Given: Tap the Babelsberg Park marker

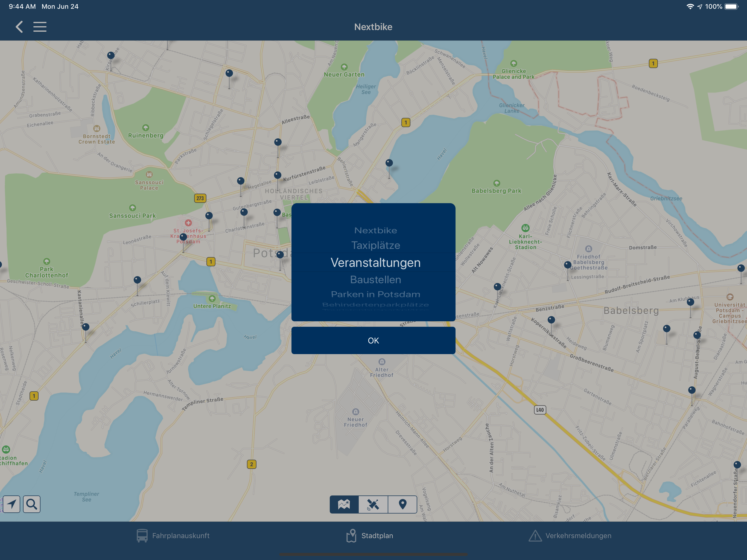Looking at the screenshot, I should click(x=497, y=183).
